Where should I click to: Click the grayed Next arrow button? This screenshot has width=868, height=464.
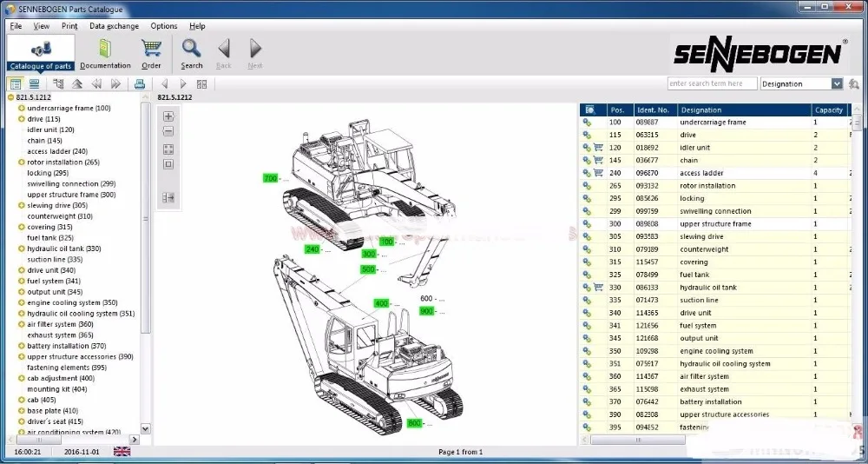point(255,54)
